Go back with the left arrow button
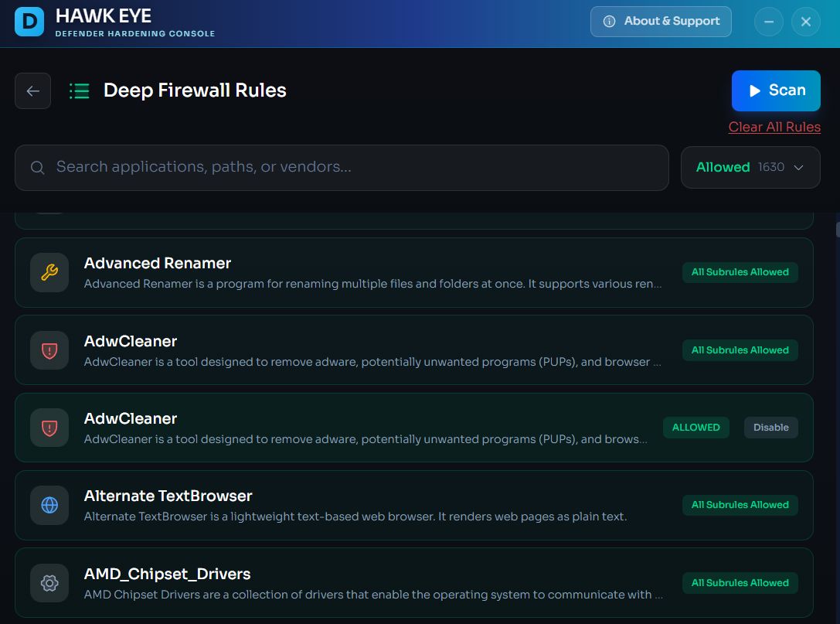840x624 pixels. tap(32, 90)
